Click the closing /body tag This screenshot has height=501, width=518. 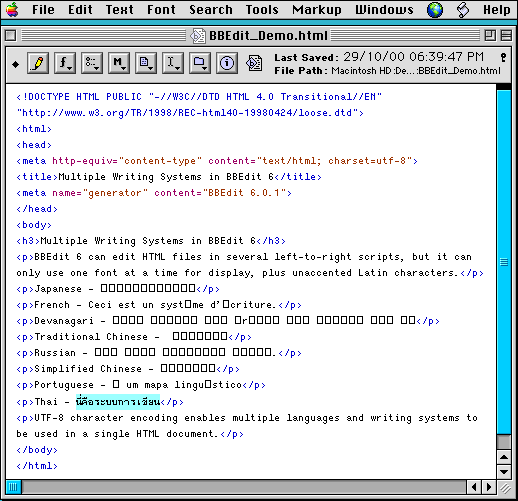tap(37, 450)
